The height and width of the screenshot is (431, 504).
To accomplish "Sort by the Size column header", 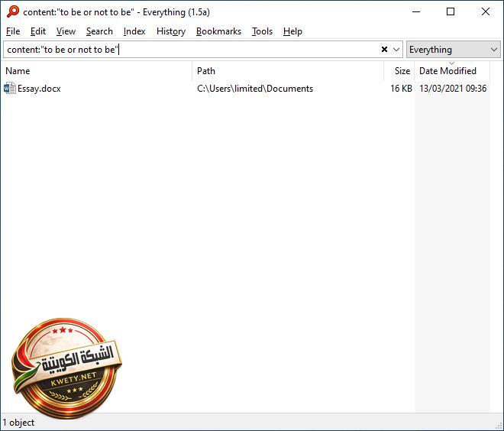I will (402, 71).
